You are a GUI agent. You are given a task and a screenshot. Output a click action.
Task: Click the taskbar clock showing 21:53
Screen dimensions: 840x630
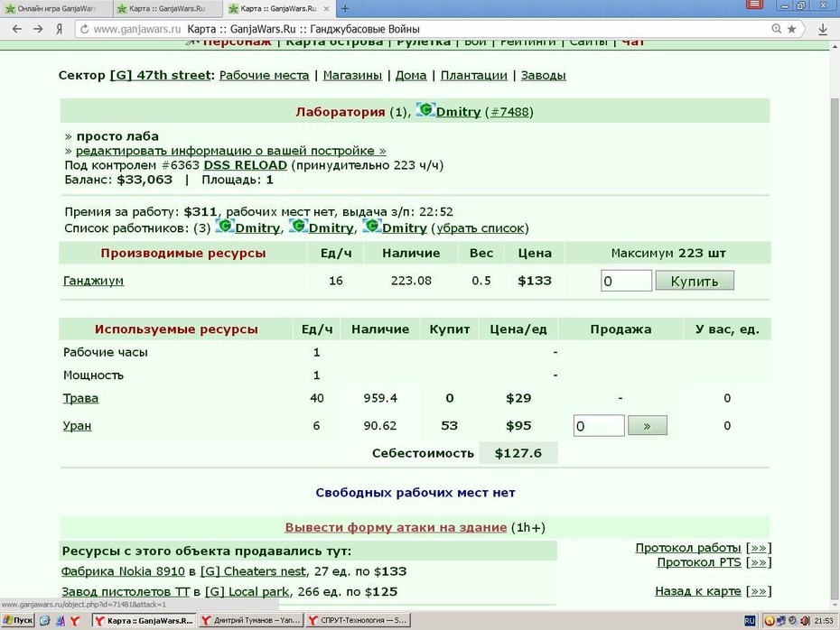tap(824, 621)
